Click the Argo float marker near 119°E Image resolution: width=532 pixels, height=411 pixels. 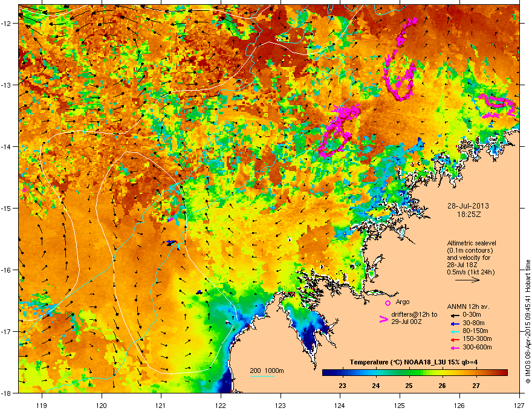(24, 190)
